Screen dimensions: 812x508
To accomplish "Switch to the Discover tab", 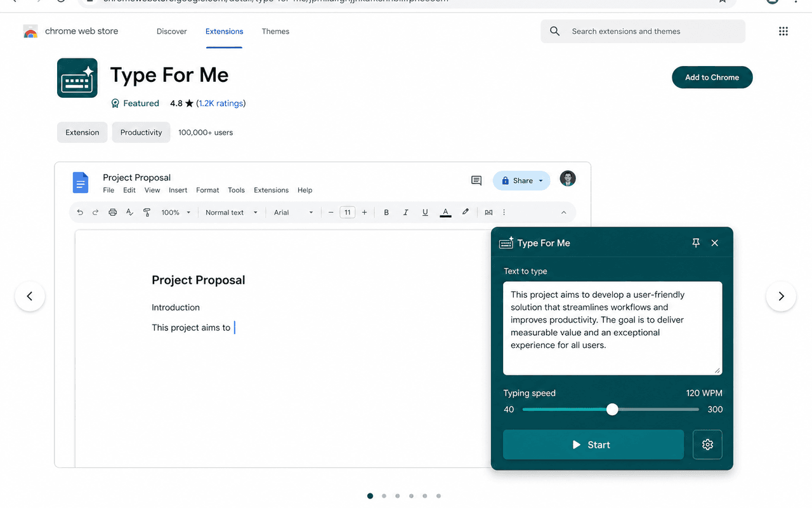I will [x=172, y=31].
